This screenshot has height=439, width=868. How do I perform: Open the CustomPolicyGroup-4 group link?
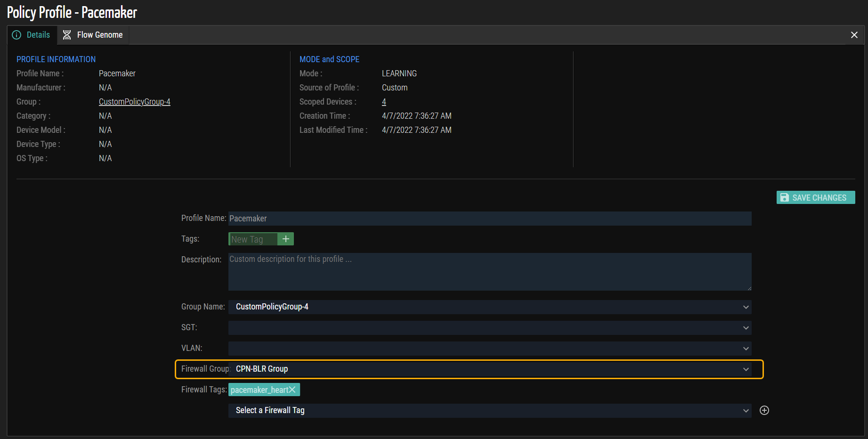[x=134, y=102]
